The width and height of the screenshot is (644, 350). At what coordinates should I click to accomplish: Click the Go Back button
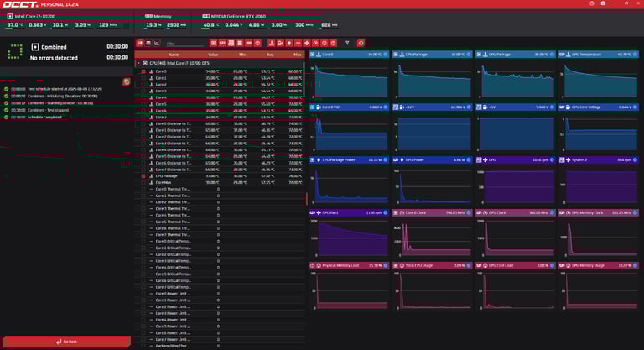tap(66, 342)
